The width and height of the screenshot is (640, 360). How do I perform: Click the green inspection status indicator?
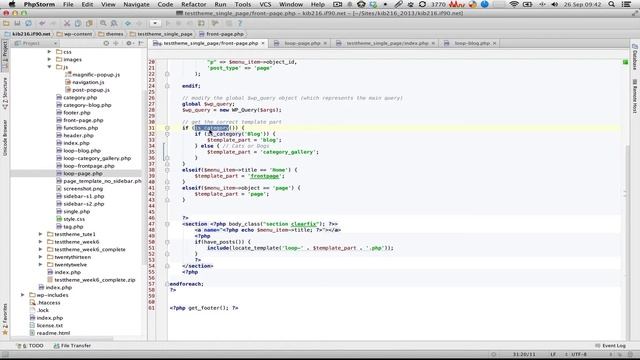point(625,62)
